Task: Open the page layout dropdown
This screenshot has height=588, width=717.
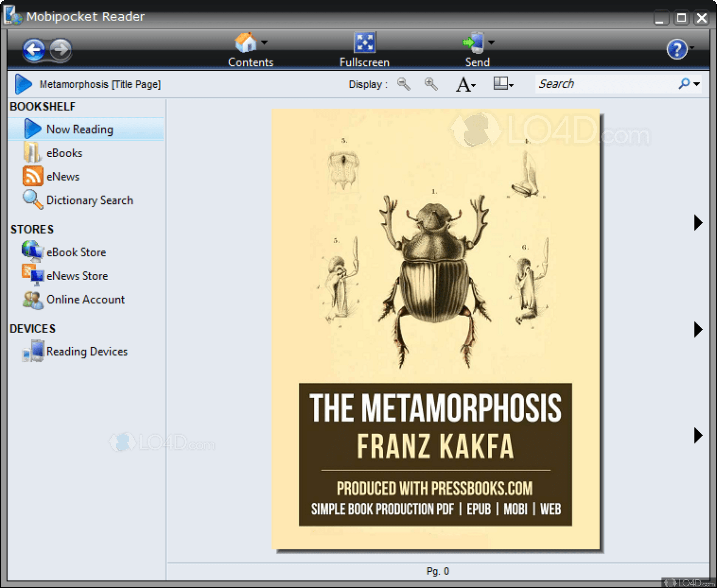Action: 503,84
